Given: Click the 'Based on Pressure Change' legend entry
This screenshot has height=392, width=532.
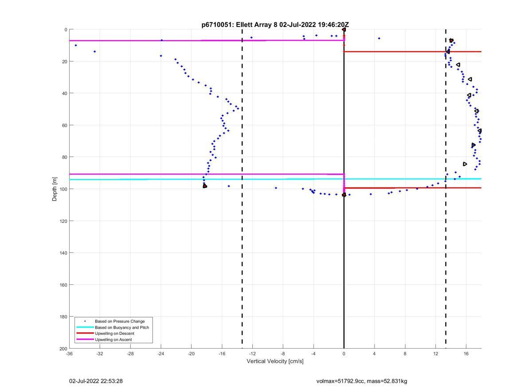Looking at the screenshot, I should pos(120,321).
